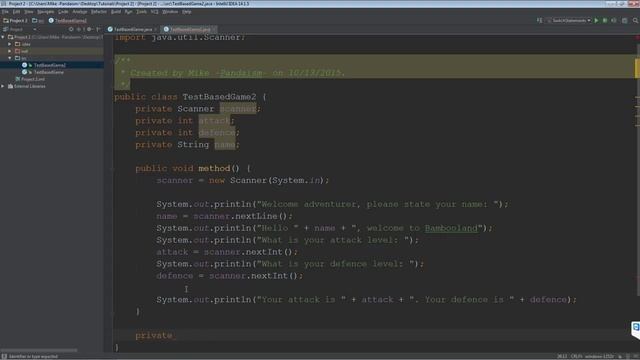This screenshot has height=360, width=640.
Task: Open the Navigate menu
Action: (45, 12)
